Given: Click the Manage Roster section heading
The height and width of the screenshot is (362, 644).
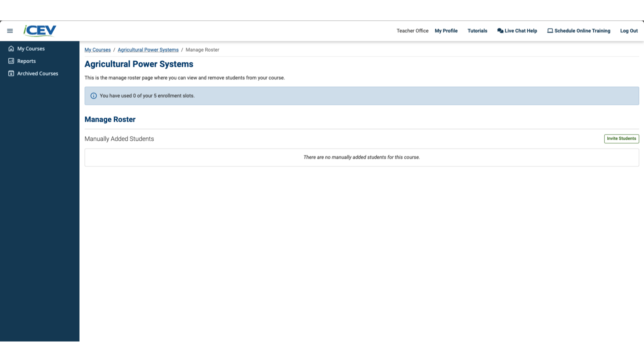Looking at the screenshot, I should point(110,119).
